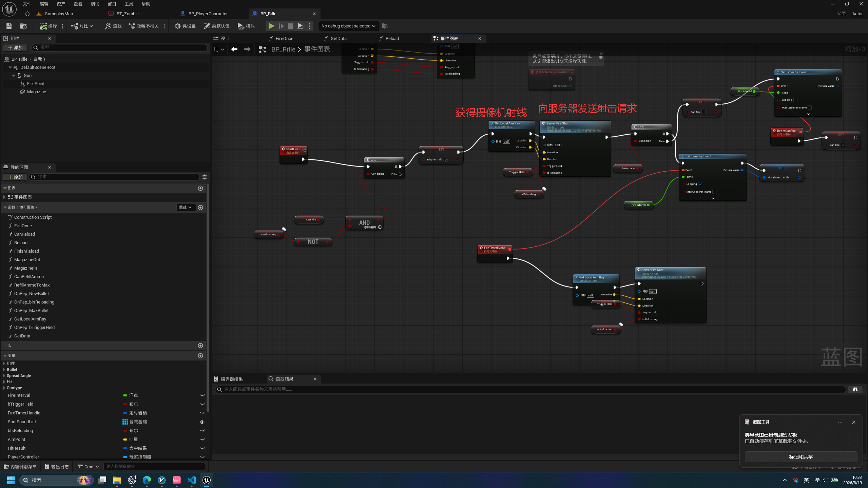Switch to the FireOnce graph tab
The image size is (868, 488).
[x=284, y=39]
